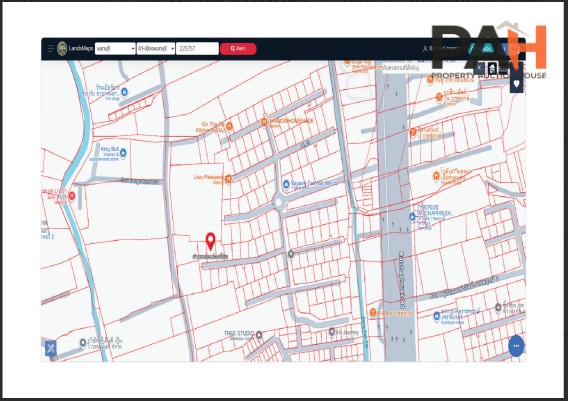Click the Fit Journey place marker
Screen dimensions: 568x401
coord(332,331)
